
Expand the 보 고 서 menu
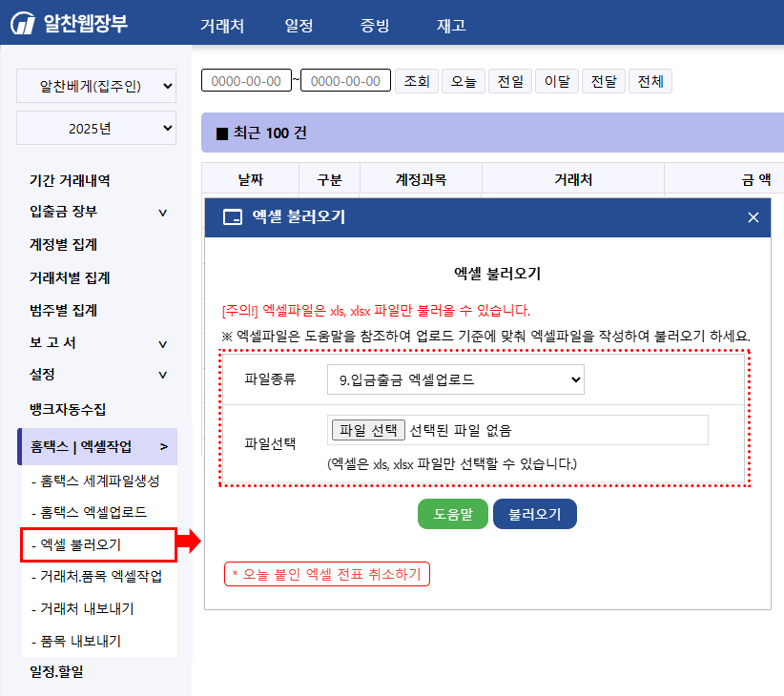[x=162, y=344]
